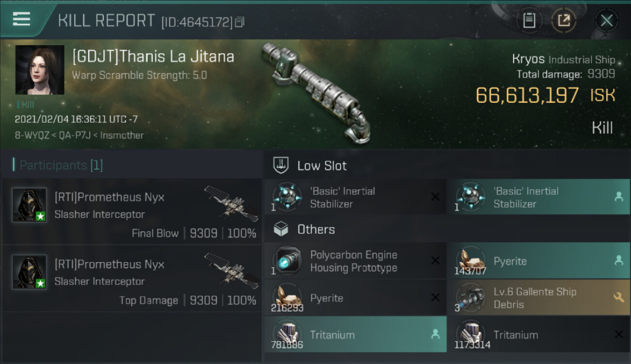Click the Kryos ship image
631x364 pixels.
pos(316,91)
